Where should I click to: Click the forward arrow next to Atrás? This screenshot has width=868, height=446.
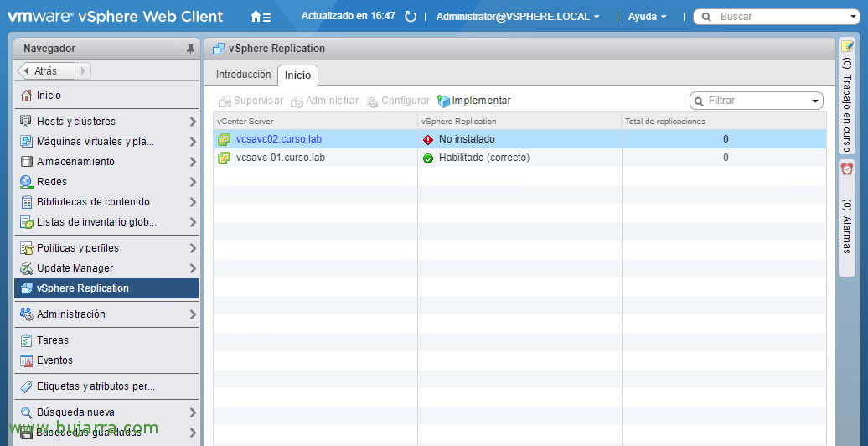[x=82, y=71]
